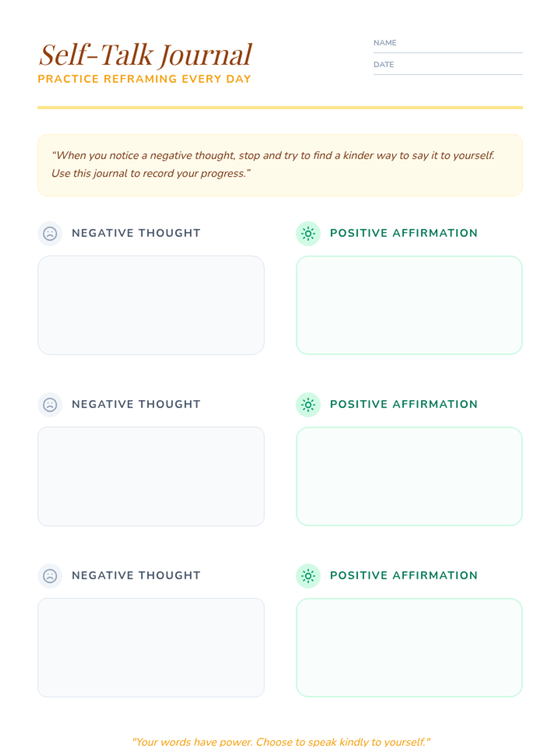This screenshot has width=560, height=747.
Task: Click the third sad face icon
Action: click(50, 576)
